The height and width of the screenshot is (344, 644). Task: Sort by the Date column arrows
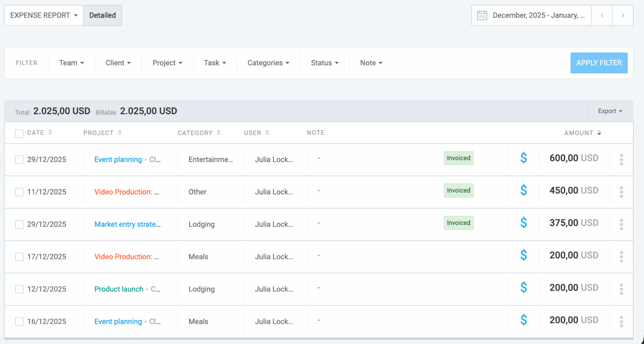(50, 132)
